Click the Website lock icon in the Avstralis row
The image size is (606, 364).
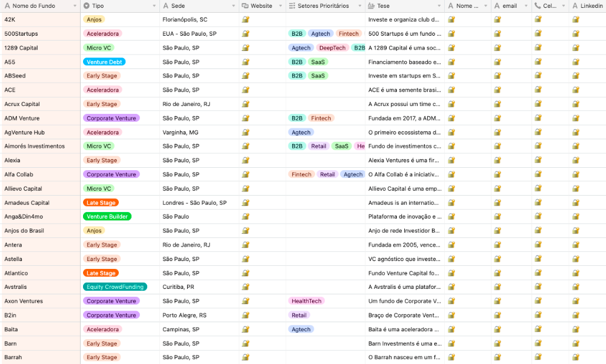[x=245, y=286]
